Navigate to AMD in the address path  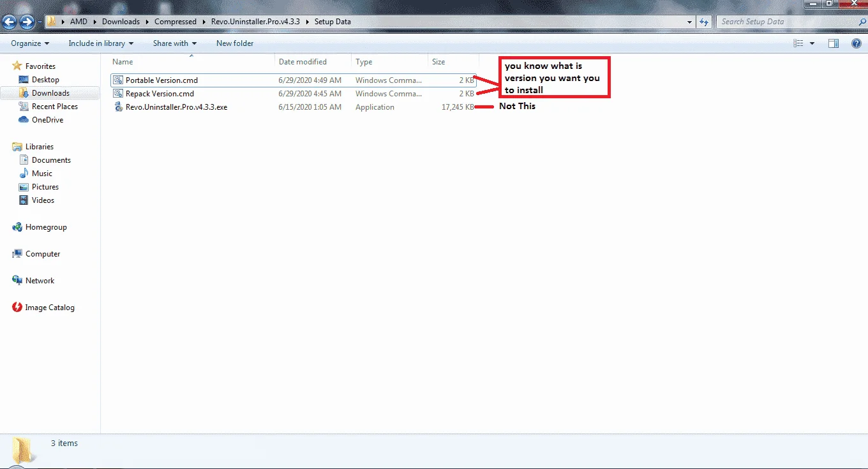[79, 22]
